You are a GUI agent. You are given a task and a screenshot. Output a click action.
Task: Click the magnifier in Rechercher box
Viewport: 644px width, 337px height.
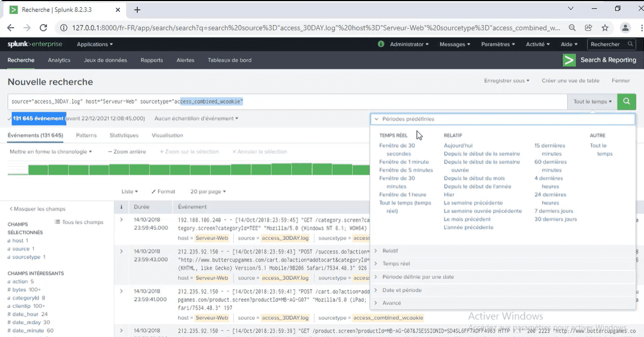pyautogui.click(x=630, y=44)
